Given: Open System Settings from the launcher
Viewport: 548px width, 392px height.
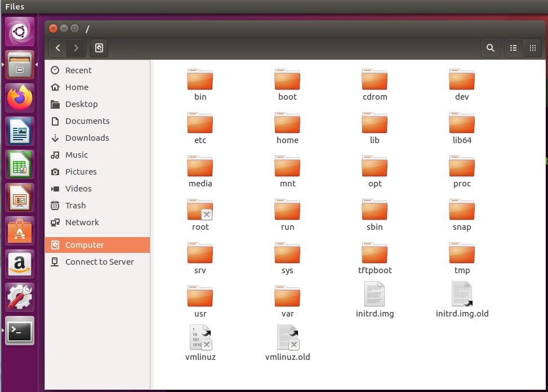Looking at the screenshot, I should pyautogui.click(x=20, y=297).
